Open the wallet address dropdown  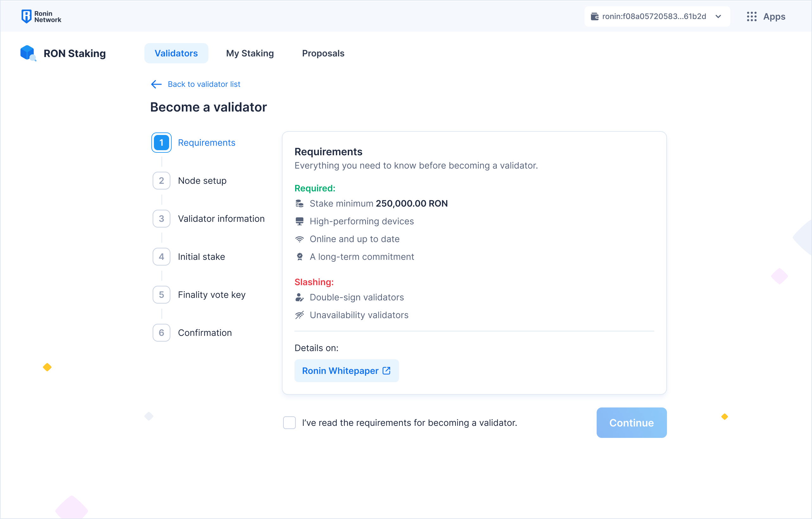click(657, 16)
